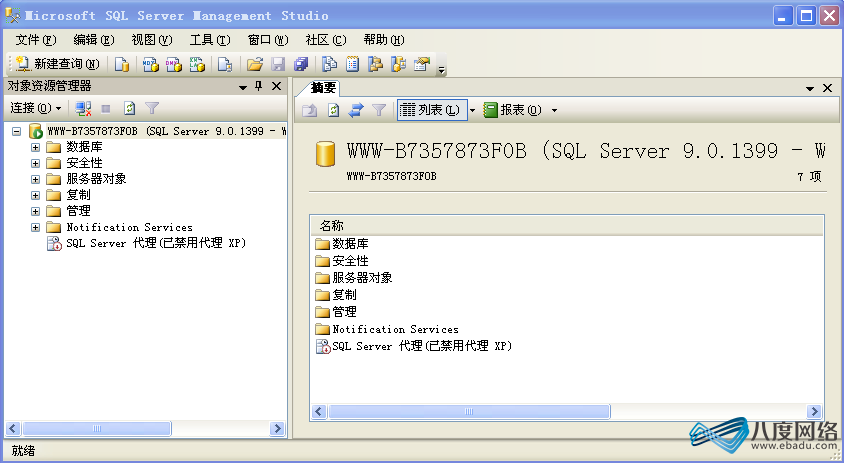Click the 列表 list view button
The width and height of the screenshot is (844, 463).
432,110
